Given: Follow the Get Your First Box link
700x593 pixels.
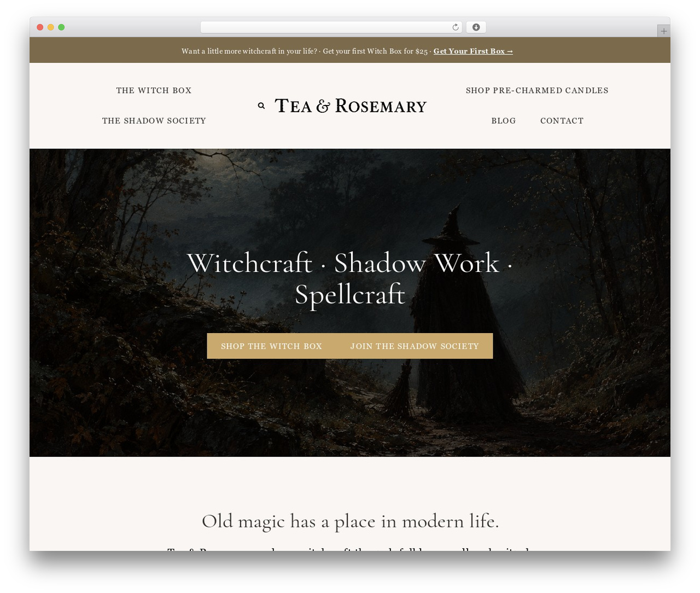Looking at the screenshot, I should (x=473, y=51).
